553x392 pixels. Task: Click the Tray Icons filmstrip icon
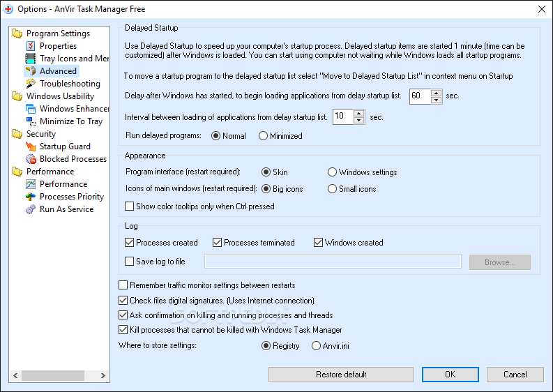tap(31, 59)
